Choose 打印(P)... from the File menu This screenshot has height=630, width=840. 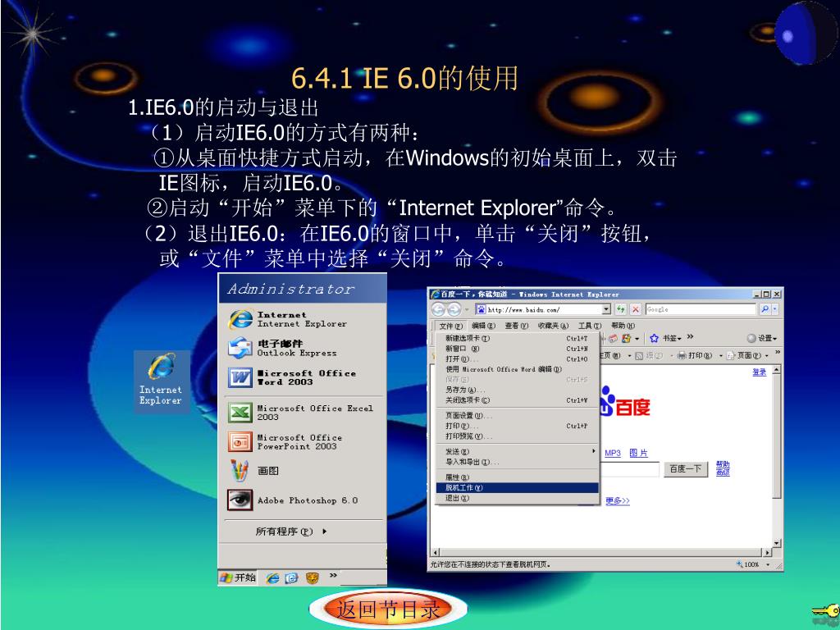point(517,426)
